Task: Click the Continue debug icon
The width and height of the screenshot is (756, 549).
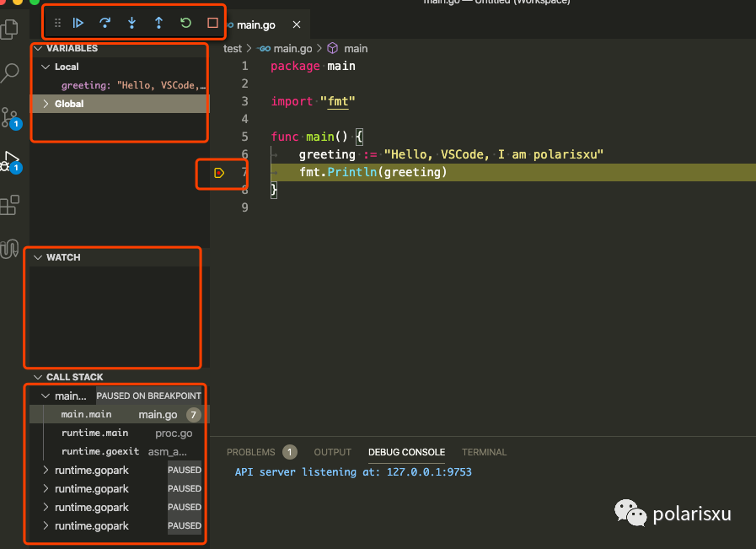Action: pyautogui.click(x=78, y=23)
